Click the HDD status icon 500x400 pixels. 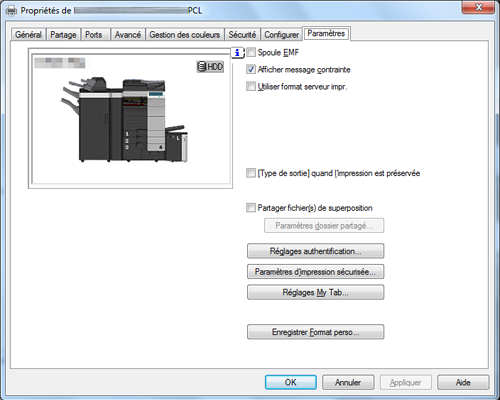(x=210, y=67)
